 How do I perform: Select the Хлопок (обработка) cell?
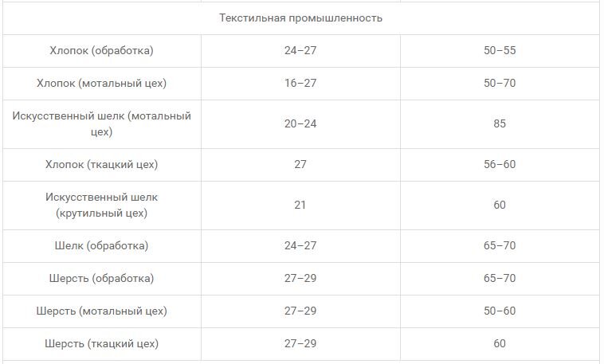tap(102, 51)
